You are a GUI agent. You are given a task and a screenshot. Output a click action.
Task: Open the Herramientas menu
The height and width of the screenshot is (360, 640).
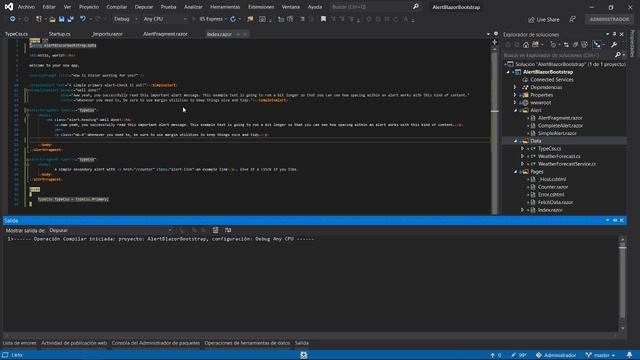tap(225, 7)
